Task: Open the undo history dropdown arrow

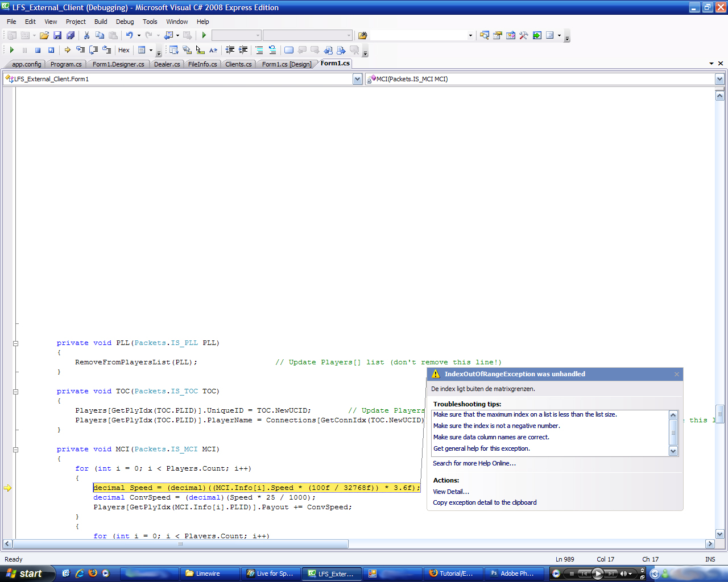Action: (x=139, y=35)
